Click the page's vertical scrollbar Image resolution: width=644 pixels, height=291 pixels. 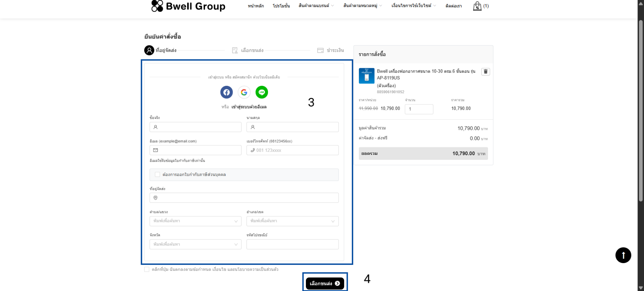tap(640, 107)
